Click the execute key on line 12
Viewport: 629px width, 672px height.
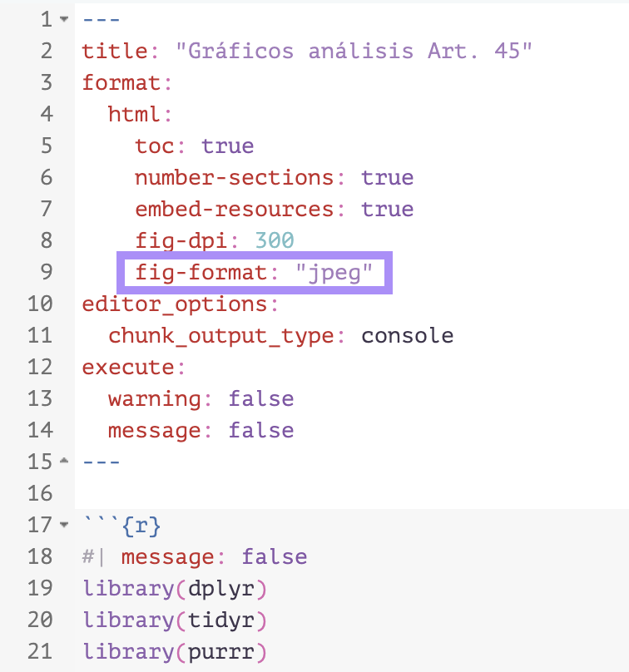click(x=127, y=368)
